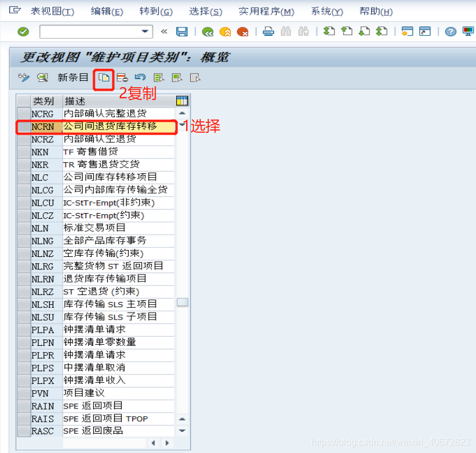Toggle row selector for NLC
This screenshot has width=476, height=453.
(23, 177)
